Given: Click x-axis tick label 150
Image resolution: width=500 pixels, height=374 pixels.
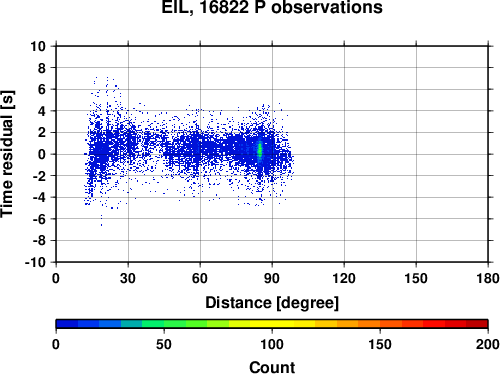Looking at the screenshot, I should point(416,278).
